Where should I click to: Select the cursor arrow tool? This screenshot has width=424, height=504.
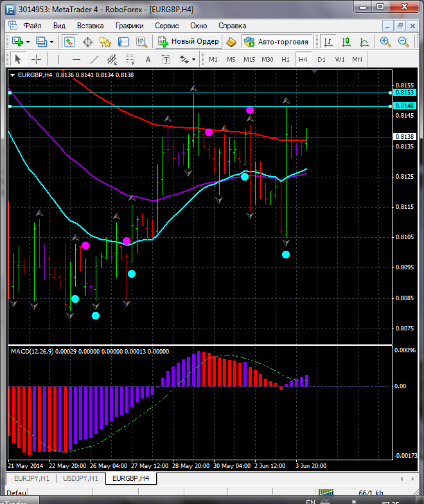pos(17,59)
